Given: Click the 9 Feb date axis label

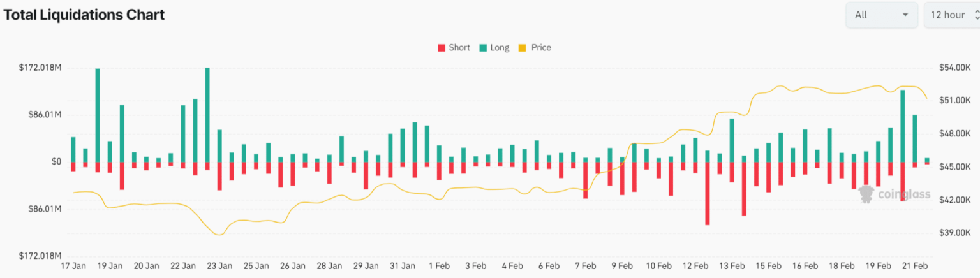Looking at the screenshot, I should click(622, 265).
